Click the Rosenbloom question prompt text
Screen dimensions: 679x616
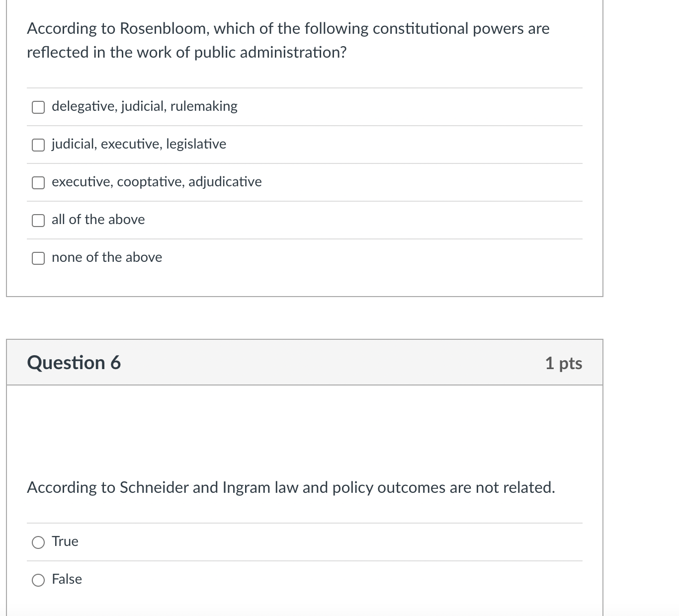(x=287, y=40)
